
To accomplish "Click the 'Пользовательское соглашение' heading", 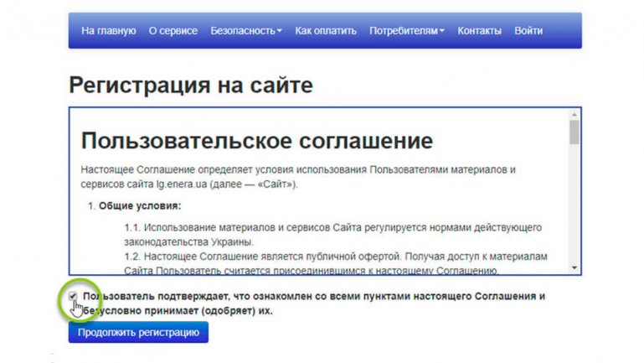I will click(x=257, y=141).
